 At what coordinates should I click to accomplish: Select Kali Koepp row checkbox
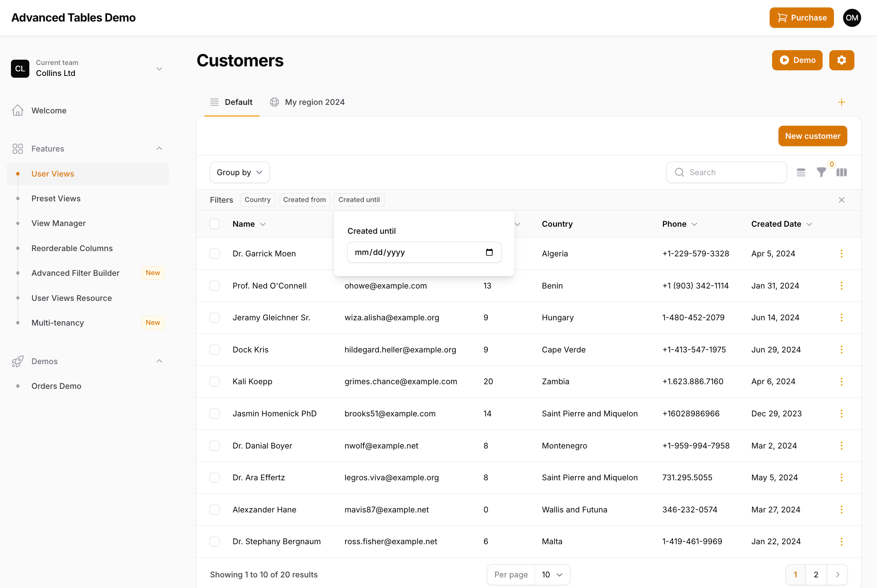pos(214,381)
